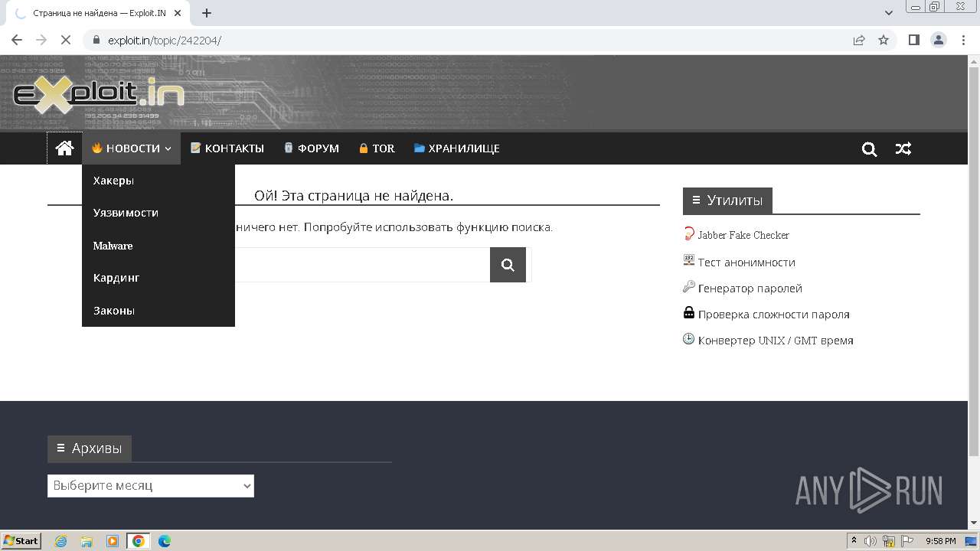Screen dimensions: 980x551
Task: Open КОНТАКТЫ menu item
Action: [227, 148]
